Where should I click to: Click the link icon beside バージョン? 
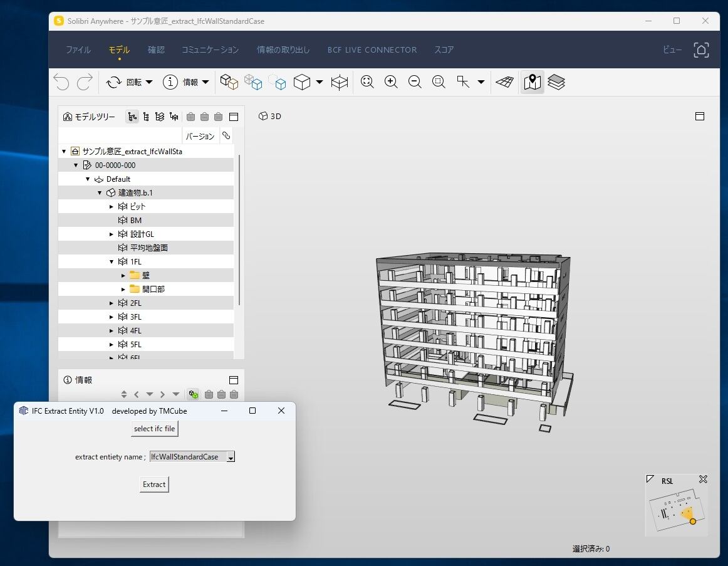(226, 135)
